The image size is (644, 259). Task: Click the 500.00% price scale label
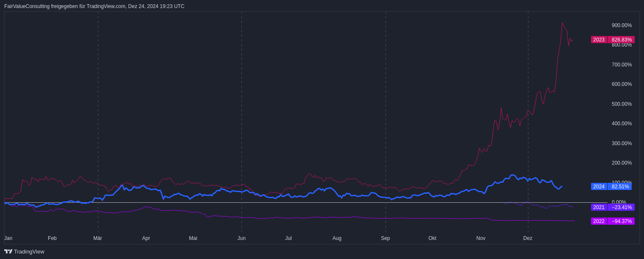(x=622, y=104)
